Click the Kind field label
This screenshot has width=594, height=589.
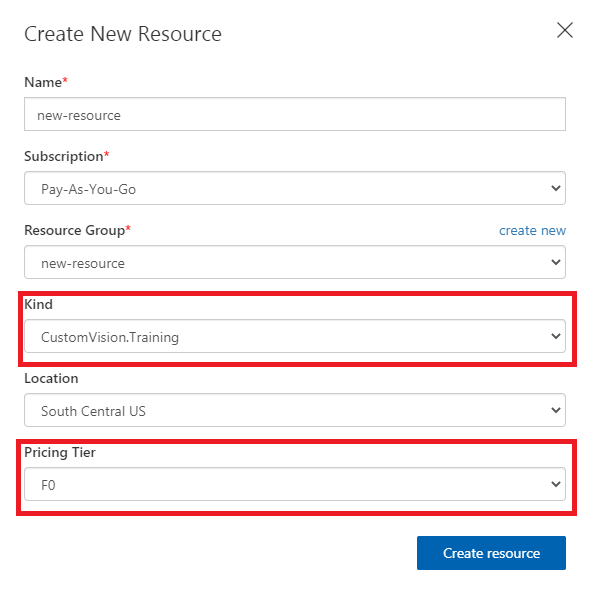pos(38,304)
